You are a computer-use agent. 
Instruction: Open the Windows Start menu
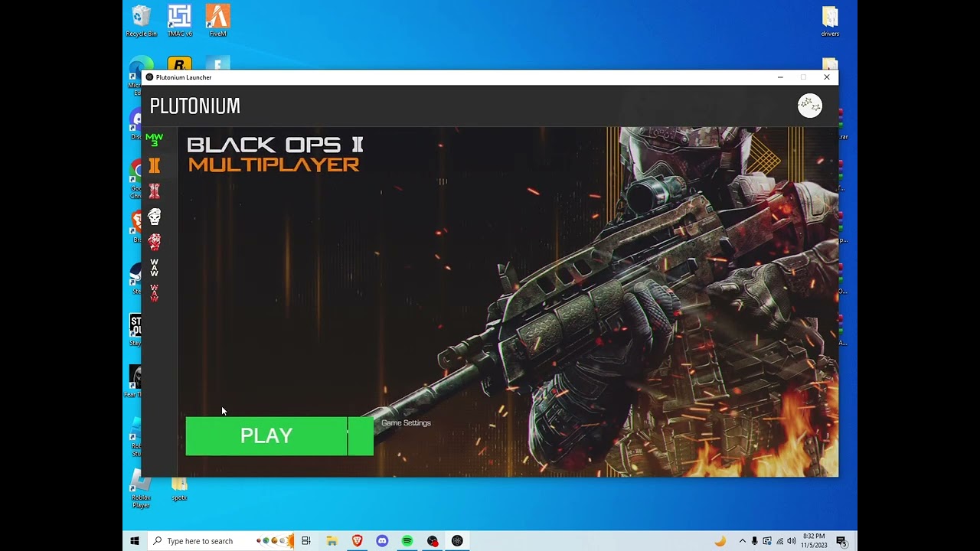coord(135,541)
